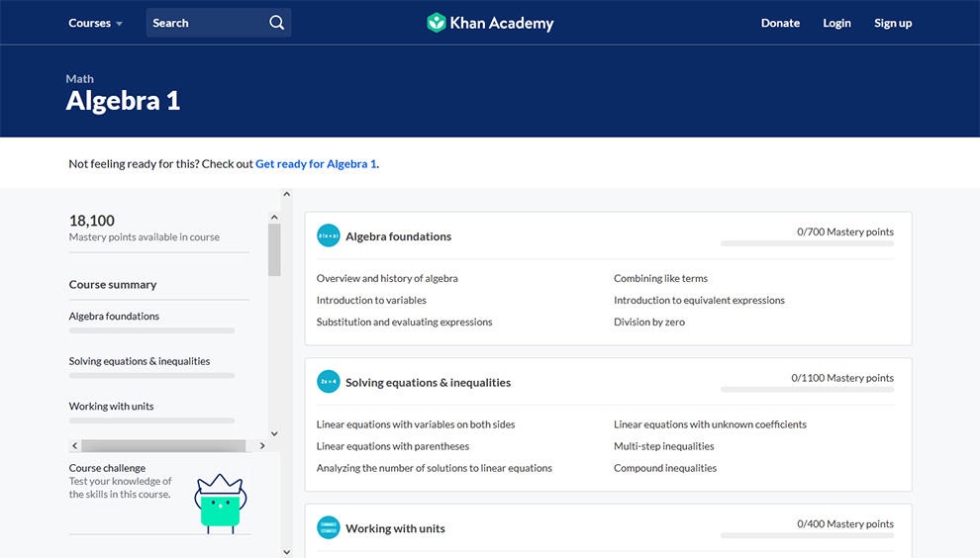The image size is (980, 558).
Task: Open Compound inequalities lesson
Action: pos(665,468)
